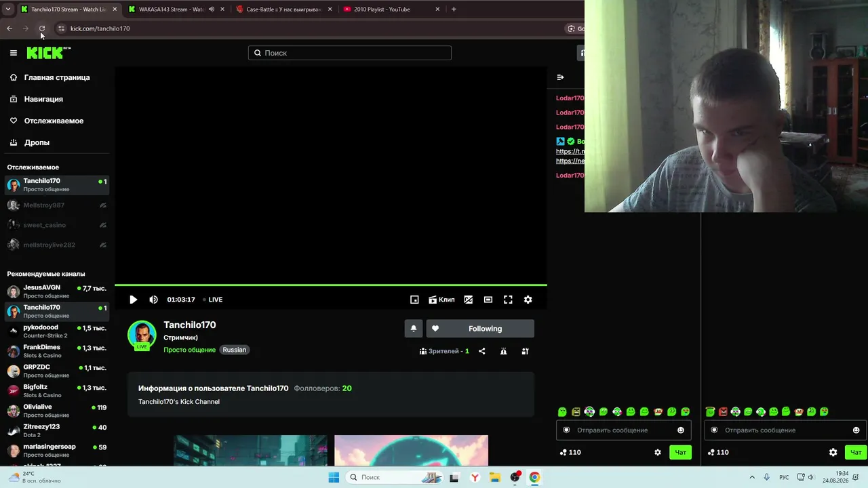This screenshot has width=868, height=488.
Task: Open Дропы in the sidebar
Action: (x=37, y=142)
